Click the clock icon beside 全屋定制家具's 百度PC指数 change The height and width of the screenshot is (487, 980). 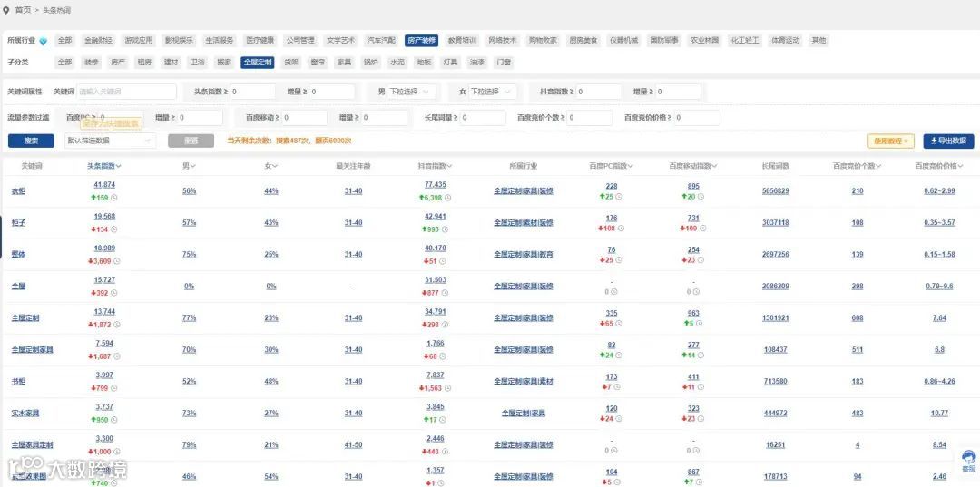(x=619, y=356)
